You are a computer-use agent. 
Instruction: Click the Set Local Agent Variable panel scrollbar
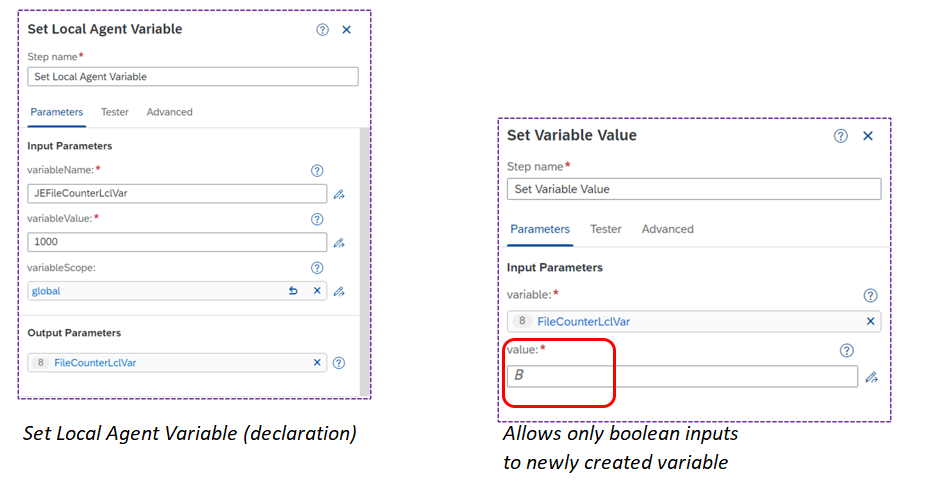click(x=364, y=262)
